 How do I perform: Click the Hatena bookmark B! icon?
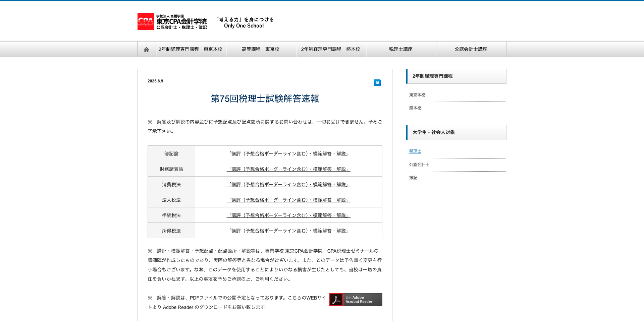[x=377, y=83]
